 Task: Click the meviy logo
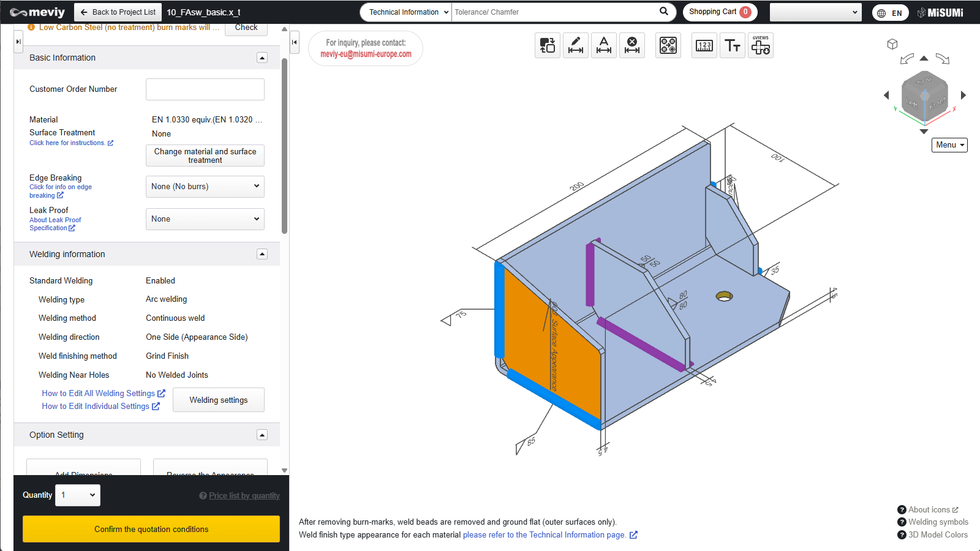[x=37, y=12]
